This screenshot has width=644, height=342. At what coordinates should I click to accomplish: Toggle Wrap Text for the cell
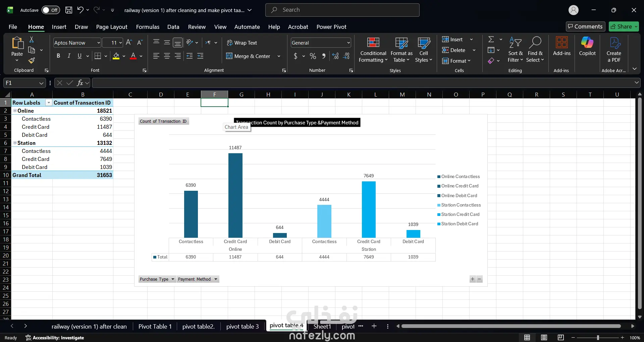(x=242, y=43)
